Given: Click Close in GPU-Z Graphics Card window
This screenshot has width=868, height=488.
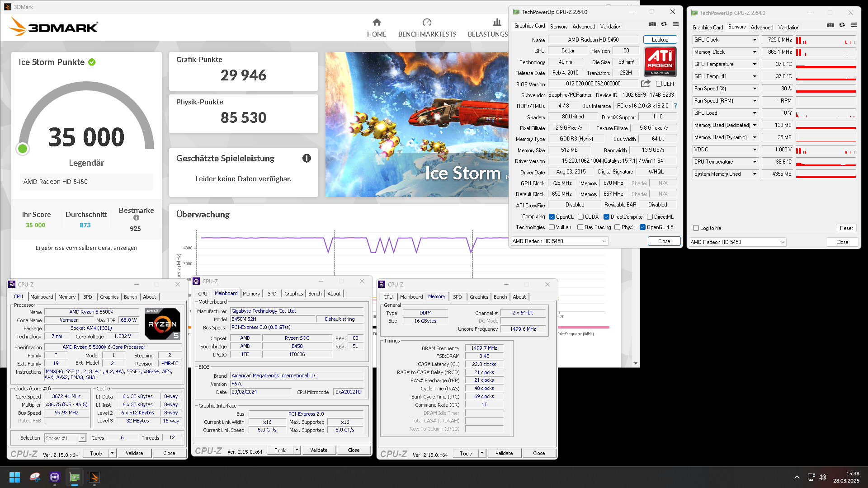Looking at the screenshot, I should [x=664, y=241].
